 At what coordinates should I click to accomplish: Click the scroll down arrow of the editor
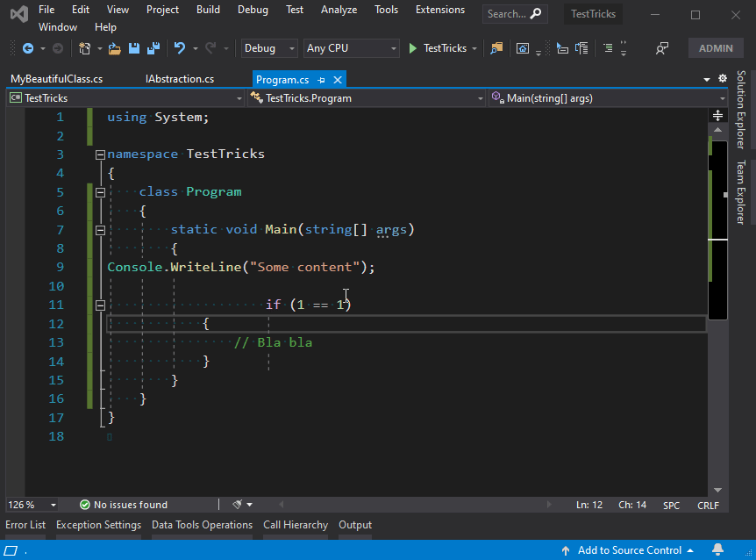pyautogui.click(x=717, y=490)
